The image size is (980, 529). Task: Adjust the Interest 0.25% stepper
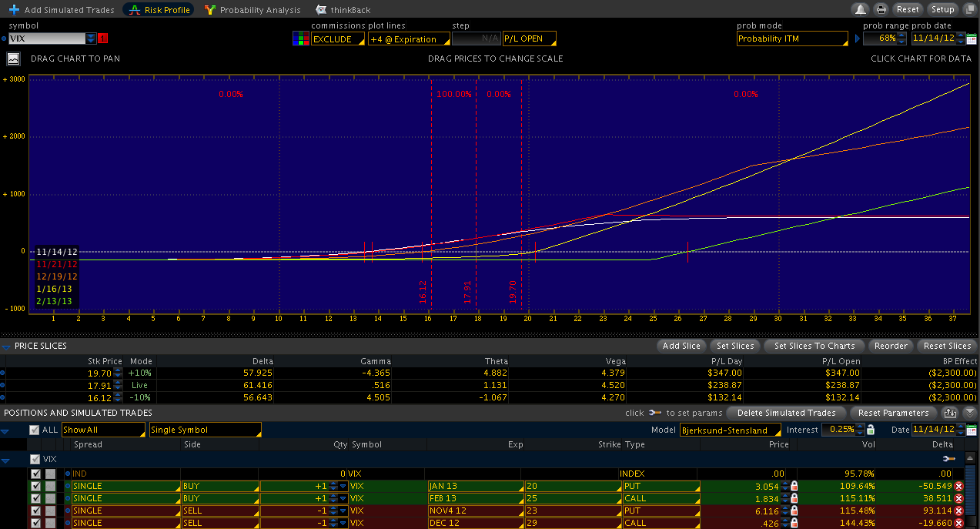tap(861, 430)
